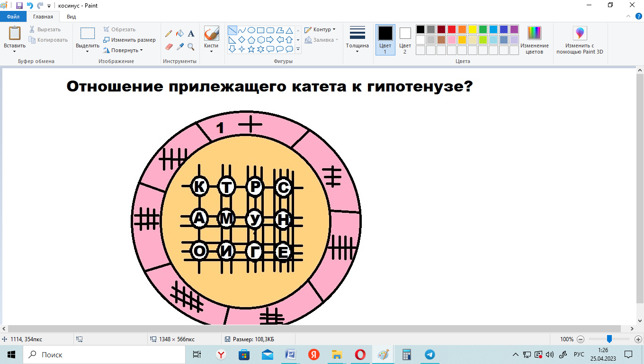Select the Magnifier tool
This screenshot has height=364, width=644.
tap(191, 46)
